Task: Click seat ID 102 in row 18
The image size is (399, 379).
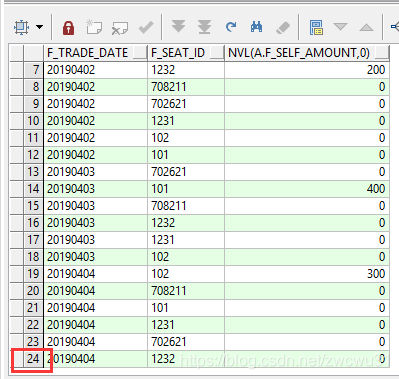Action: [160, 257]
